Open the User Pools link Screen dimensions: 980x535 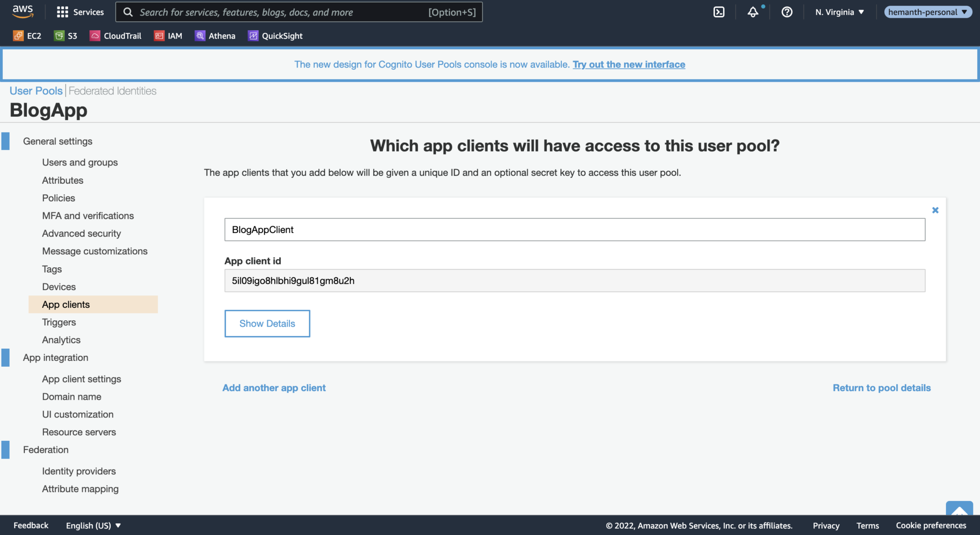tap(36, 91)
